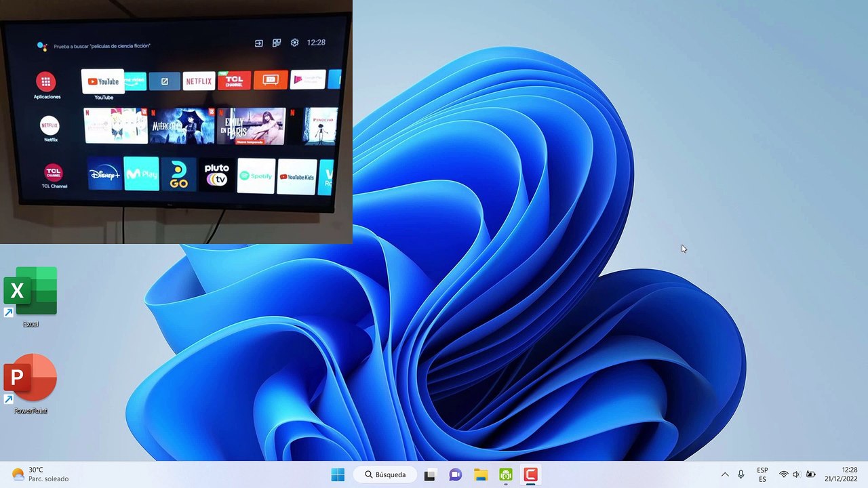Select the TV search prompt text
868x488 pixels.
[x=102, y=46]
